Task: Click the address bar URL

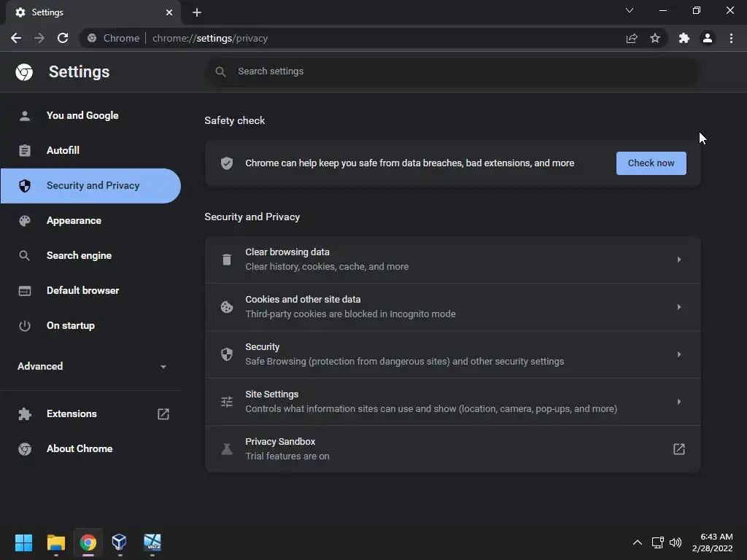Action: coord(209,38)
